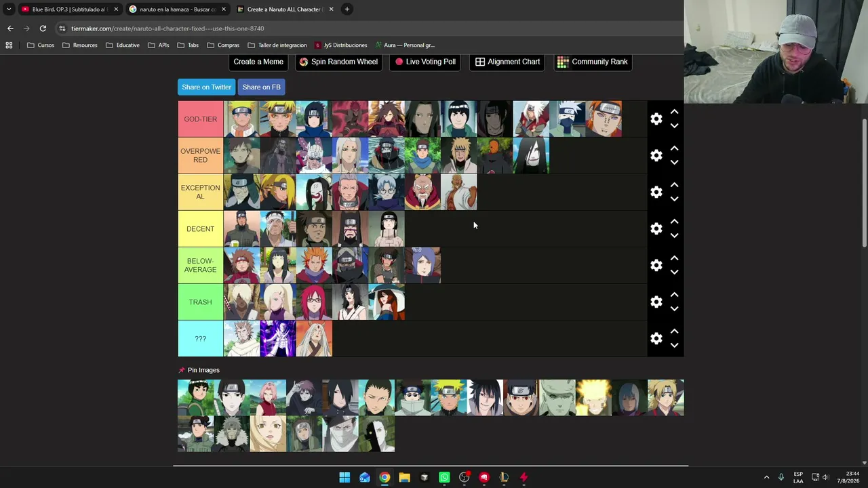Move DECENT row down with arrow
This screenshot has height=488, width=868.
point(674,236)
